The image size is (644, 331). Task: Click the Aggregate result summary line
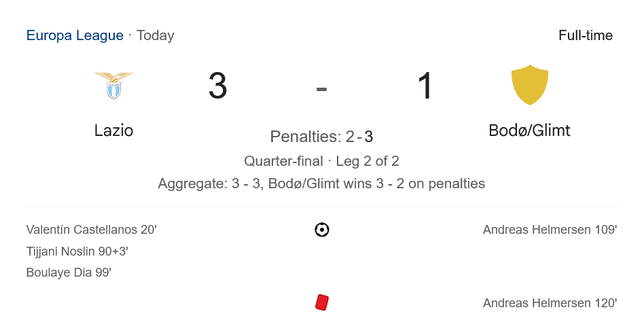[x=321, y=184]
